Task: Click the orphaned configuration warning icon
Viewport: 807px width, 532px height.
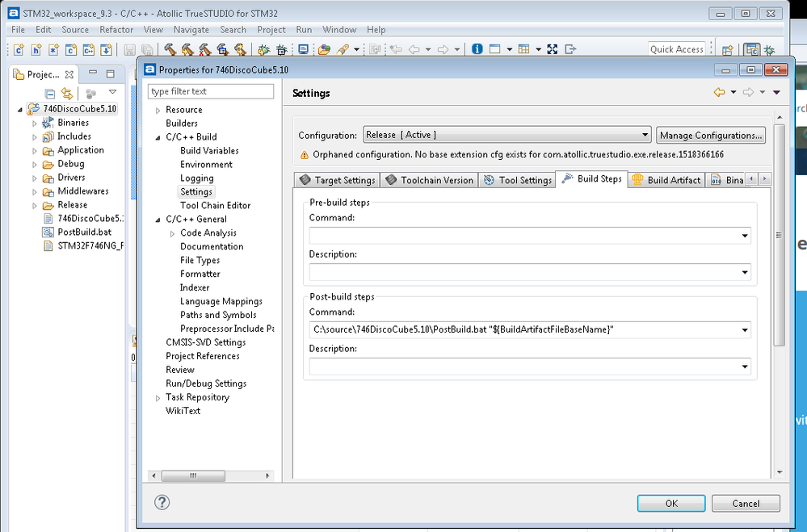Action: coord(305,155)
